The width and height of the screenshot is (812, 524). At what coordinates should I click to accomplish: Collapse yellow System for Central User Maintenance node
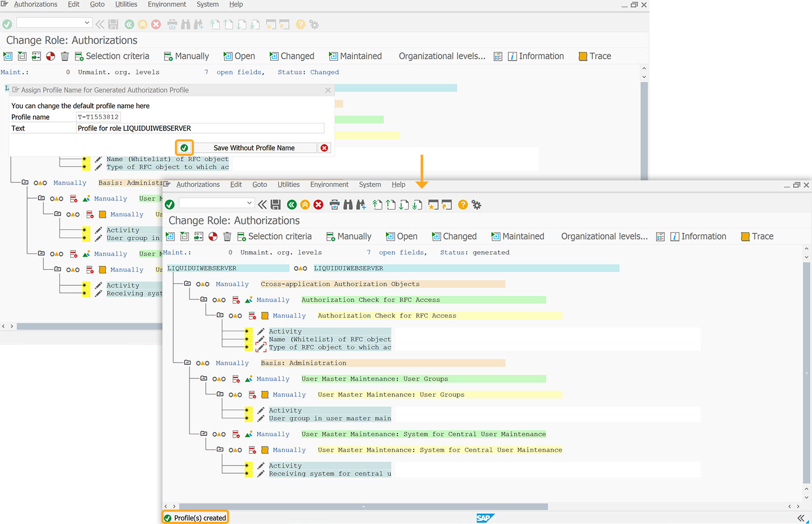click(220, 449)
